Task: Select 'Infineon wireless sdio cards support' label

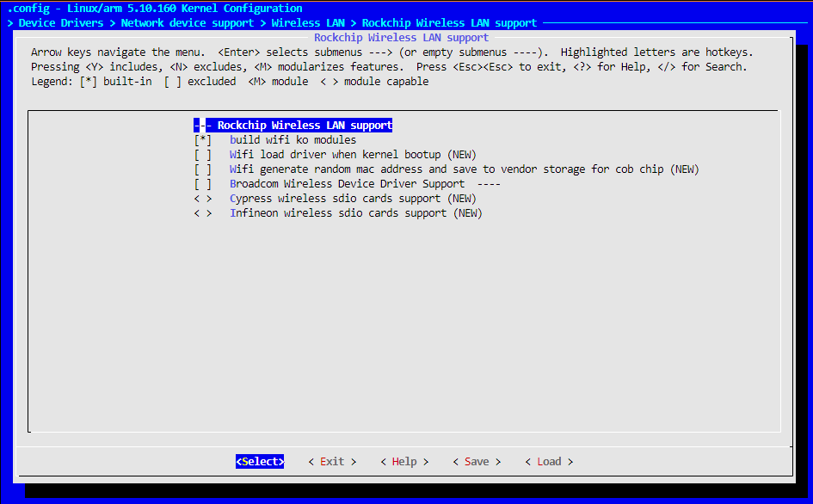Action: [338, 213]
